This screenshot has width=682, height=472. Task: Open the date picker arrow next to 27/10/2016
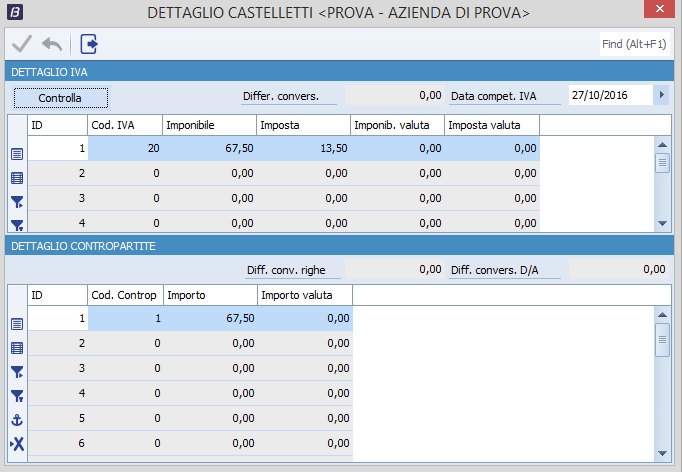[x=662, y=95]
